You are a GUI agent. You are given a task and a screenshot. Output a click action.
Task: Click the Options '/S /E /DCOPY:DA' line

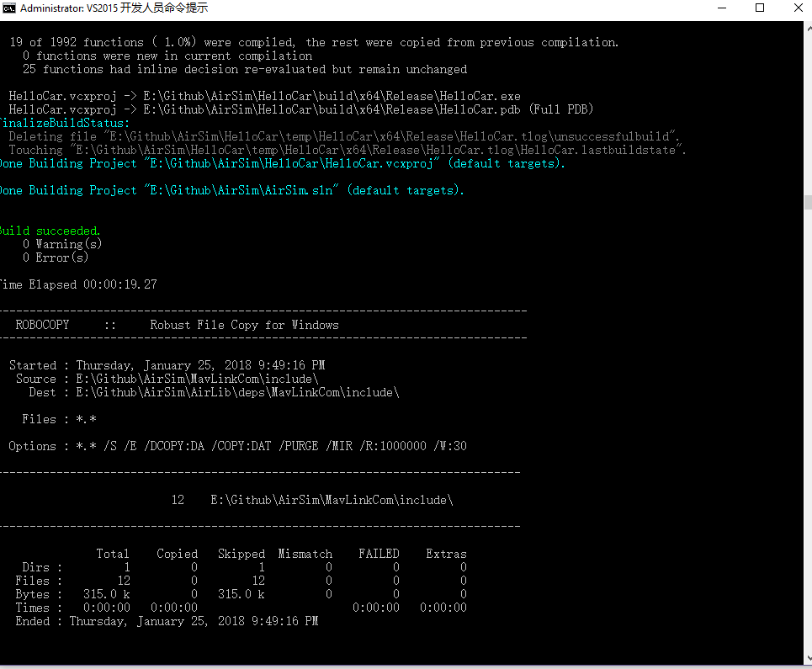click(x=237, y=446)
